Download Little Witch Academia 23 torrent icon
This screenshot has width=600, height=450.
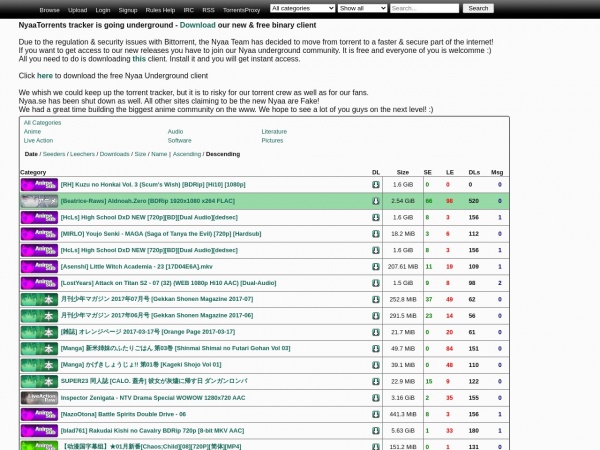pos(376,267)
